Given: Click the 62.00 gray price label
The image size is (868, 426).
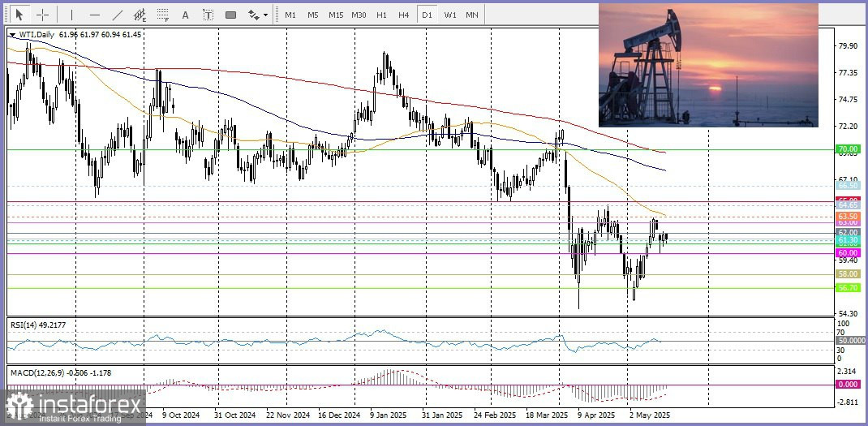Looking at the screenshot, I should [x=849, y=231].
